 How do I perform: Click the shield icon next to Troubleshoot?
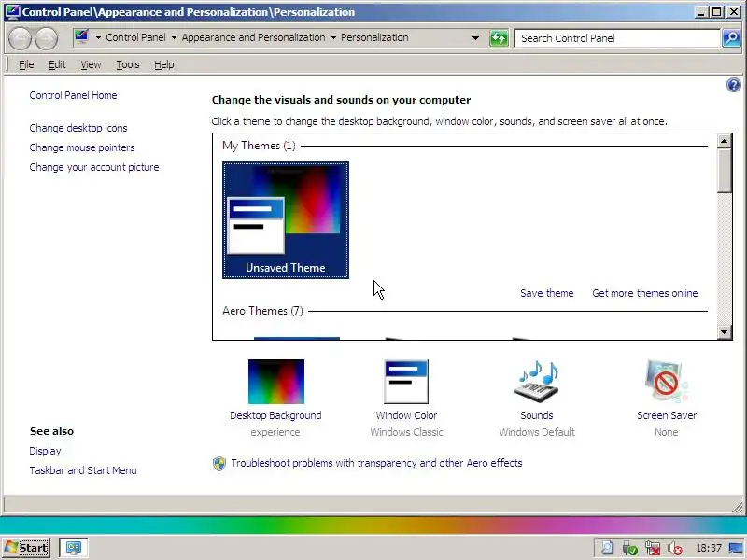(x=219, y=463)
